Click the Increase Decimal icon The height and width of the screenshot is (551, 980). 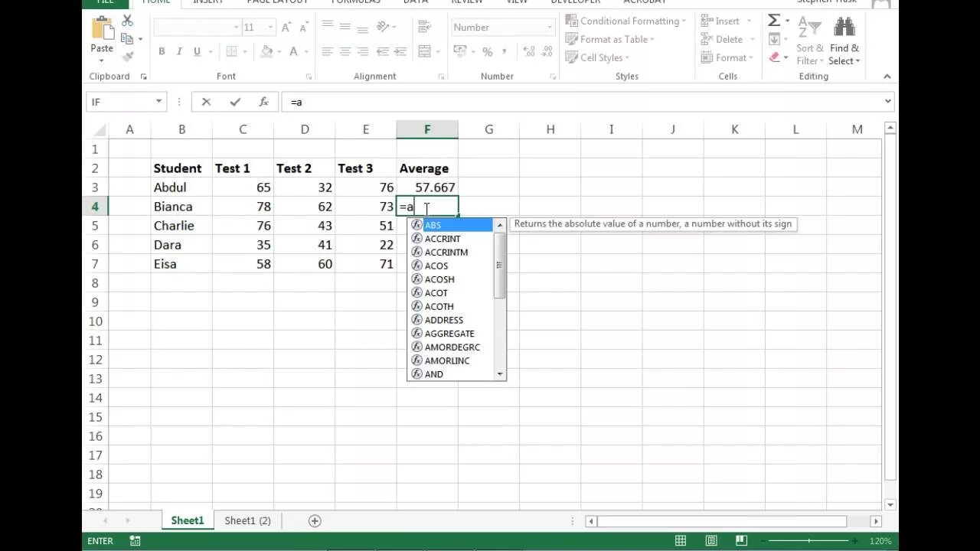tap(529, 52)
